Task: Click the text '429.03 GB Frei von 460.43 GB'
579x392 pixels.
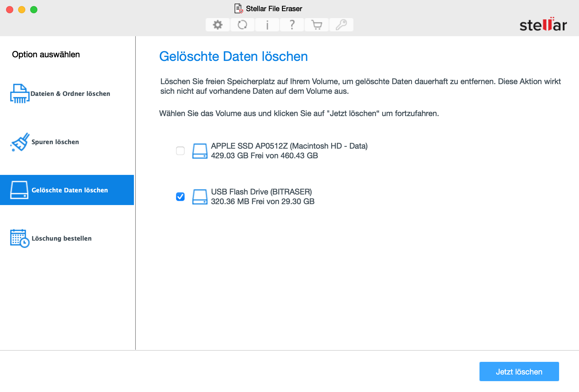Action: tap(264, 156)
